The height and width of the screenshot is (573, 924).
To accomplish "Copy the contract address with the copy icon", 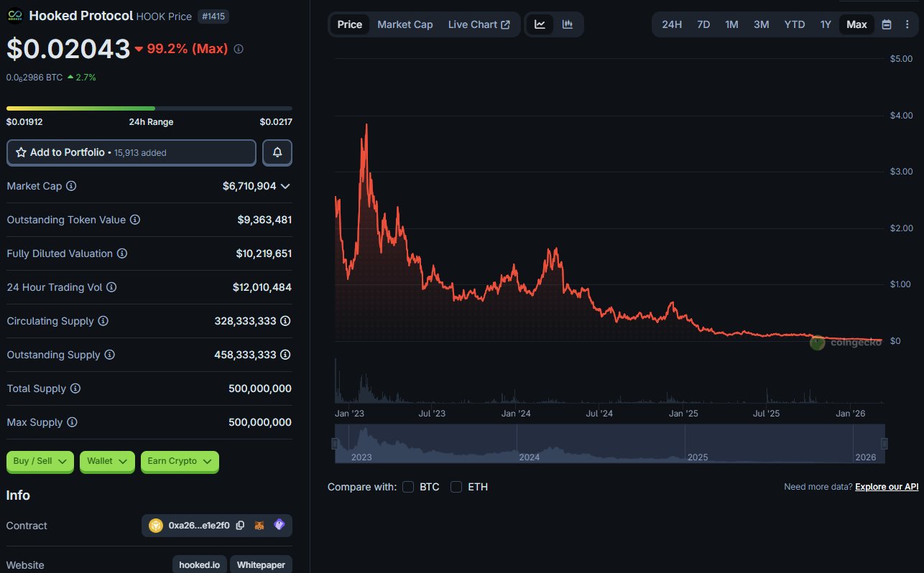I will (x=240, y=526).
